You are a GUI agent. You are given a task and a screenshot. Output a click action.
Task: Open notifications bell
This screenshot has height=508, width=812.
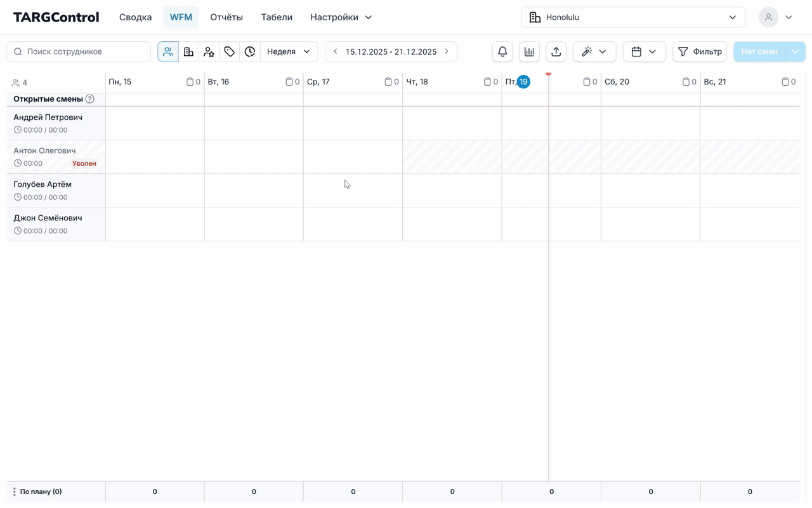(x=502, y=51)
